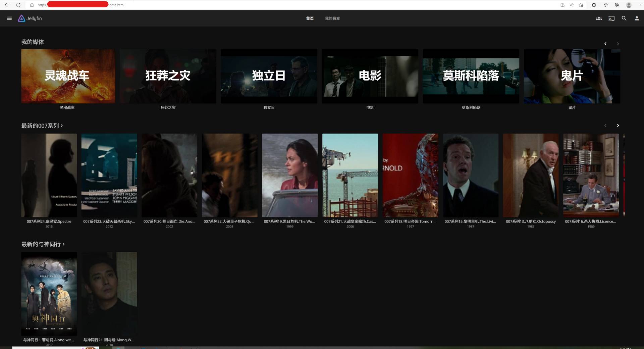The width and height of the screenshot is (644, 349).
Task: Go back with browser back arrow
Action: 7,5
